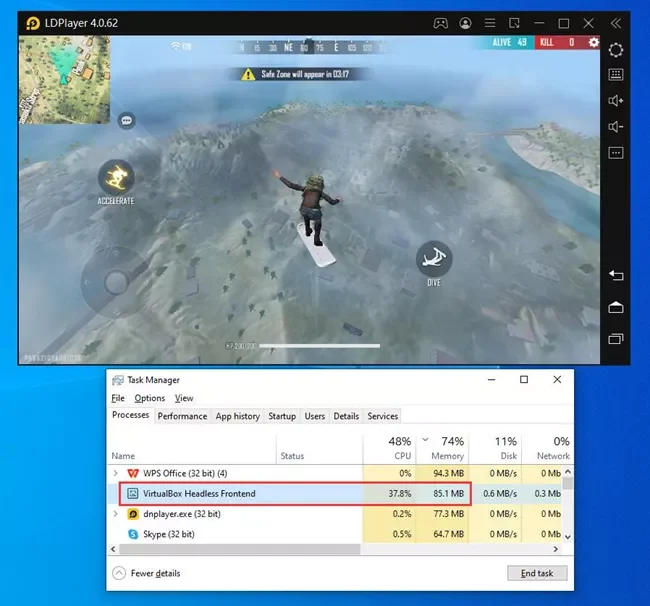Click Android home icon in LDPlayer sidebar
Screen dimensions: 650x606
click(616, 307)
